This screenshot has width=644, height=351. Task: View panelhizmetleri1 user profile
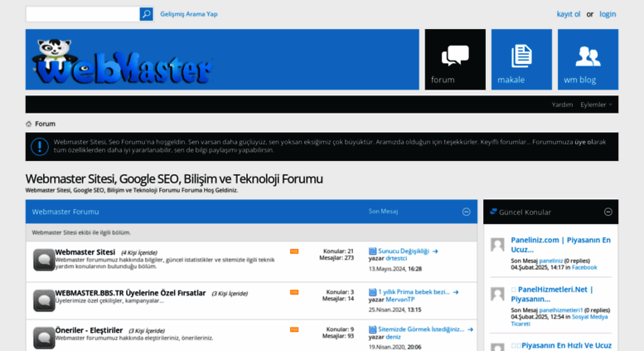pos(561,310)
